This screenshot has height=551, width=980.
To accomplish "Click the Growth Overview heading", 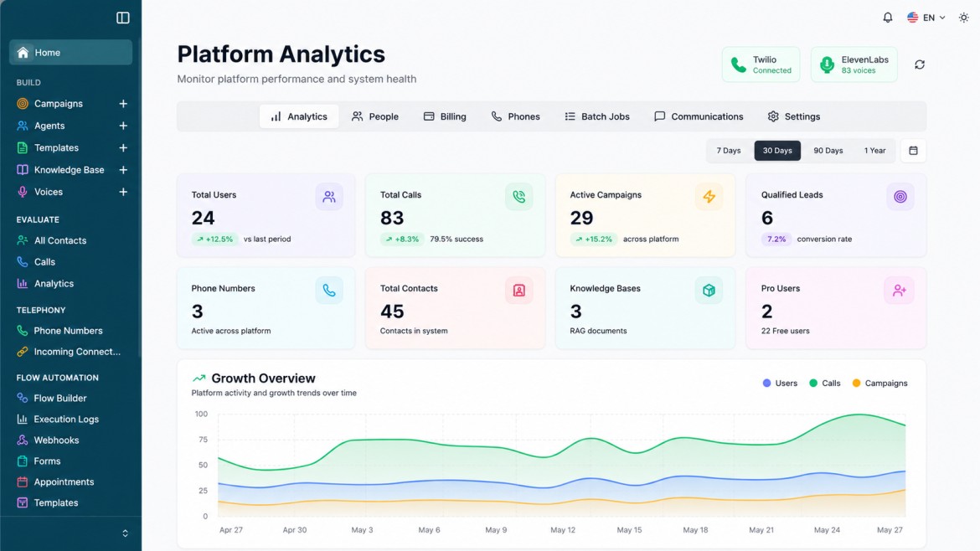I will (x=263, y=378).
